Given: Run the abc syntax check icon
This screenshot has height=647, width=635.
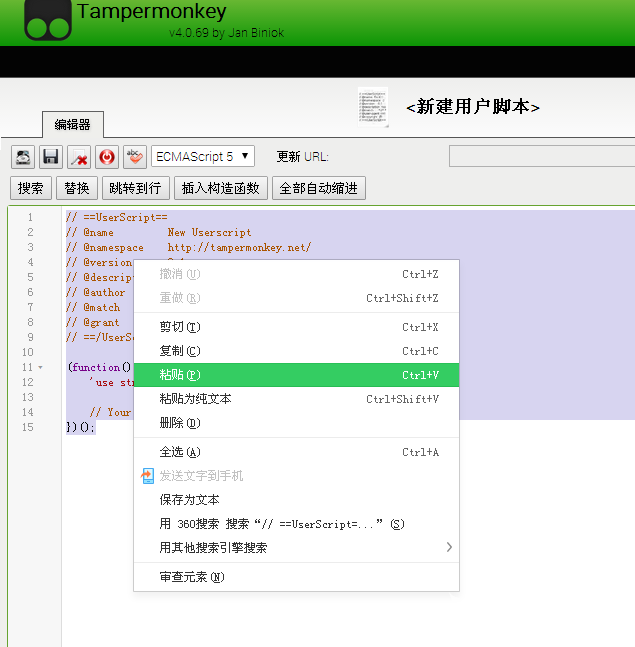Looking at the screenshot, I should (x=135, y=157).
